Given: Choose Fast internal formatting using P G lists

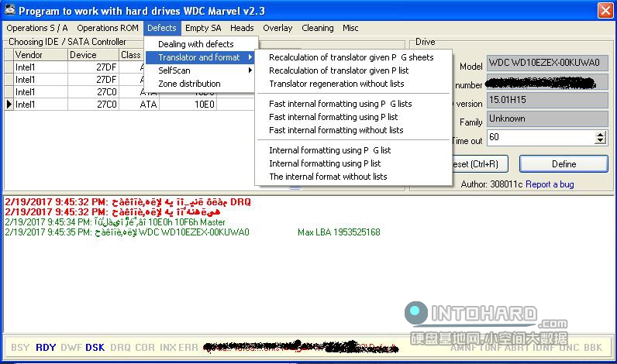Looking at the screenshot, I should click(353, 104).
